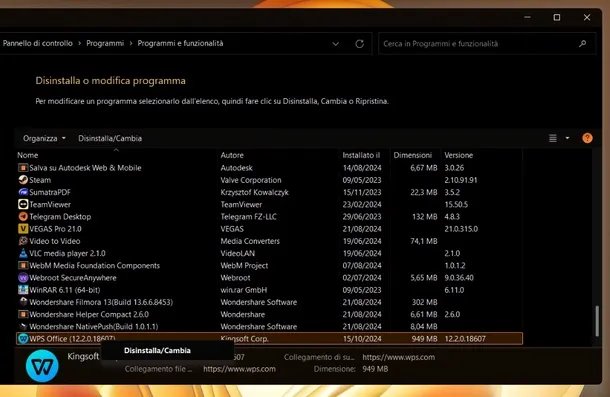Image resolution: width=610 pixels, height=397 pixels.
Task: Sort by the Nome column header
Action: coord(28,155)
